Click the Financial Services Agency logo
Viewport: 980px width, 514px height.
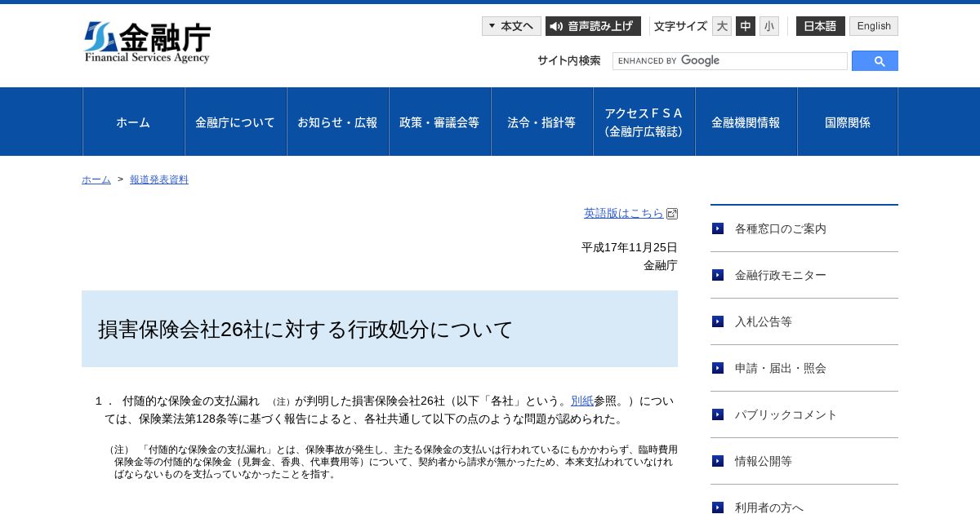[148, 42]
